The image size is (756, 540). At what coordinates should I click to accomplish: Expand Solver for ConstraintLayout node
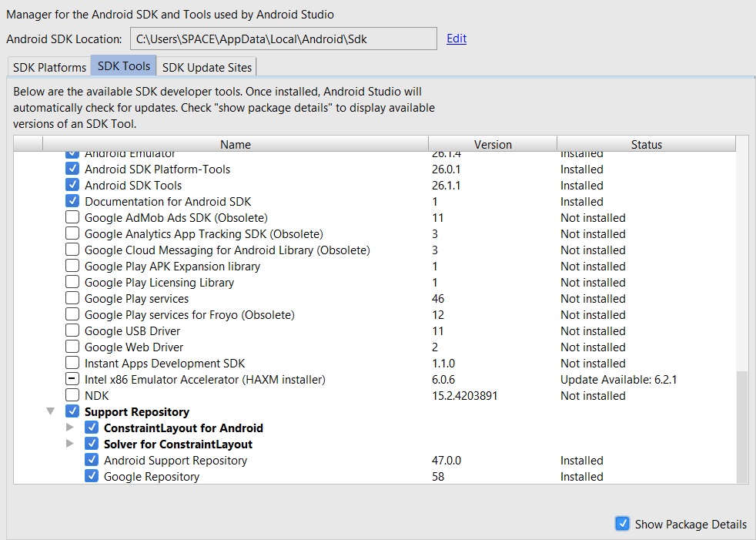pos(70,444)
